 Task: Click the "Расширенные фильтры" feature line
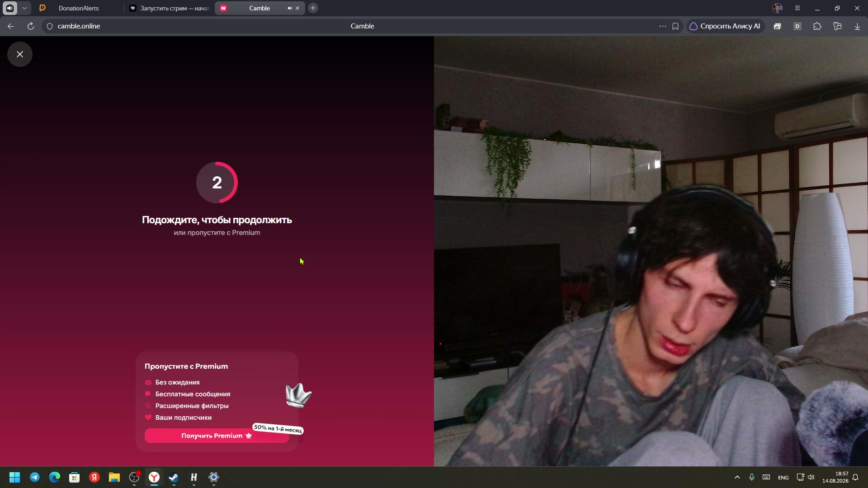(187, 406)
